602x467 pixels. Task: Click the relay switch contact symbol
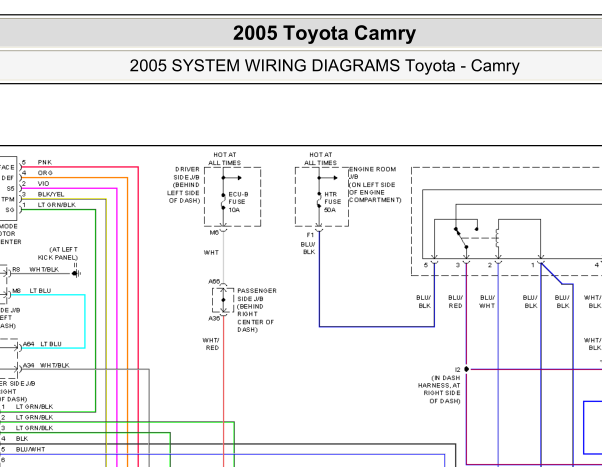point(462,237)
